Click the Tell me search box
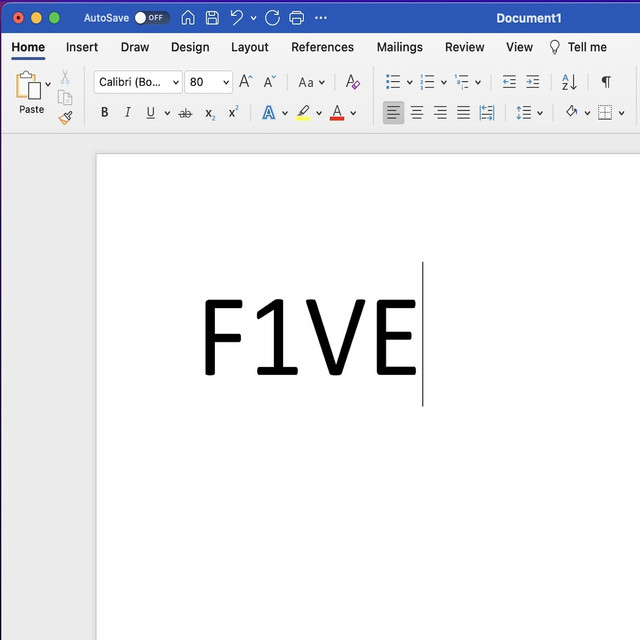Screen dimensions: 640x640 (578, 47)
